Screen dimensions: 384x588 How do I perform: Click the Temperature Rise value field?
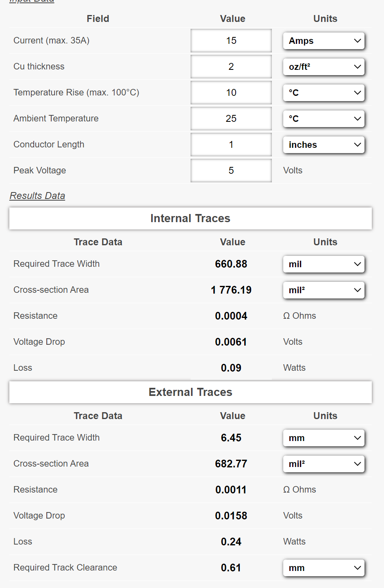231,93
